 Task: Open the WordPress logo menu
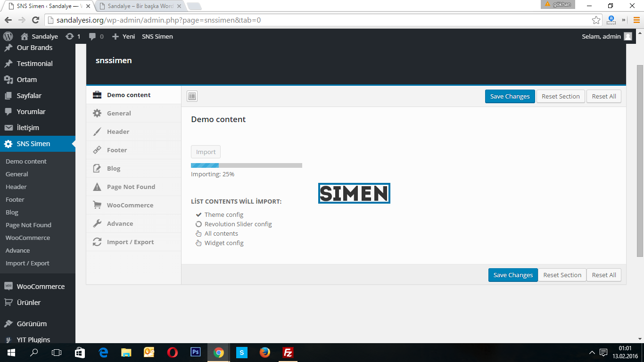click(8, 36)
